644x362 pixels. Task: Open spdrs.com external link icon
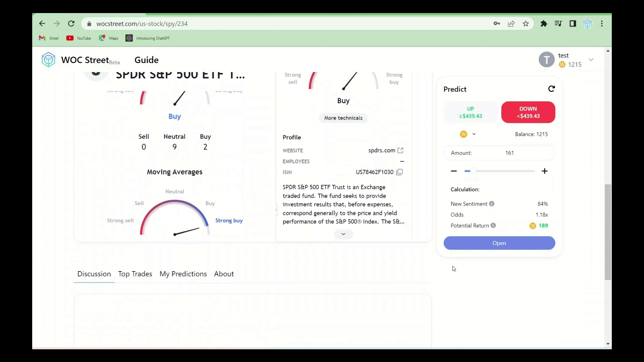coord(400,150)
